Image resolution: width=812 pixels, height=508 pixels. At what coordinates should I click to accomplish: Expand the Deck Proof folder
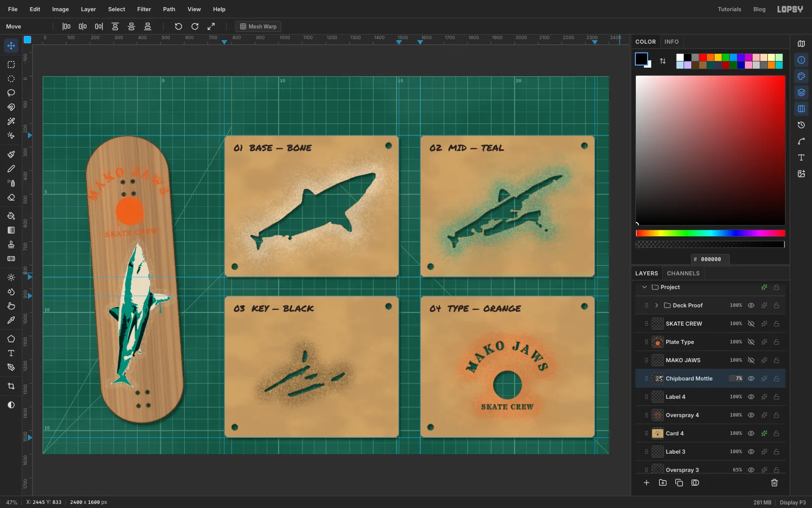click(657, 305)
